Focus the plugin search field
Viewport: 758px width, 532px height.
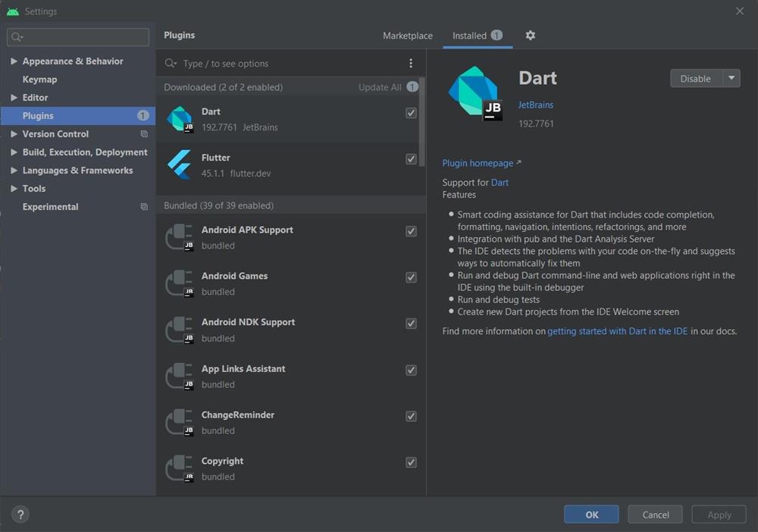click(x=290, y=64)
